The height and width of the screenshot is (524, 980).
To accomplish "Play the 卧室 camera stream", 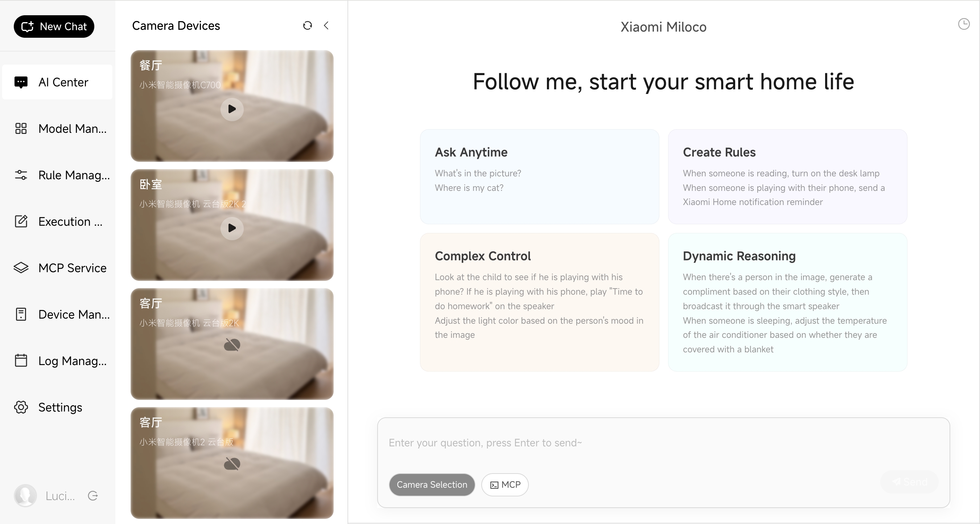I will tap(232, 228).
